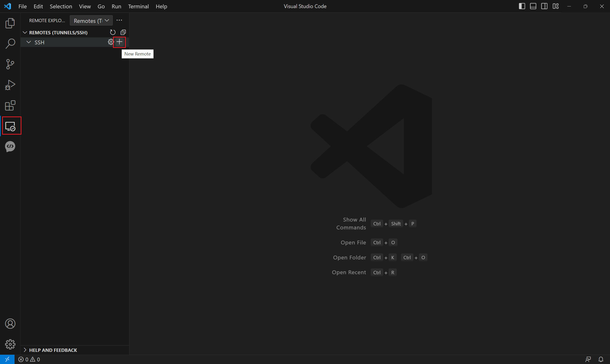Open the Extensions view
The width and height of the screenshot is (610, 364).
click(10, 106)
